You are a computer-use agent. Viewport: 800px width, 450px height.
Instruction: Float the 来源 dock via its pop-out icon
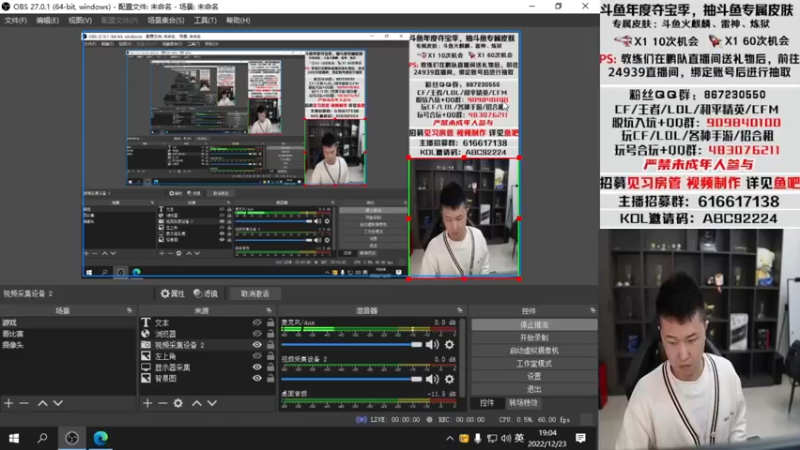coord(269,310)
